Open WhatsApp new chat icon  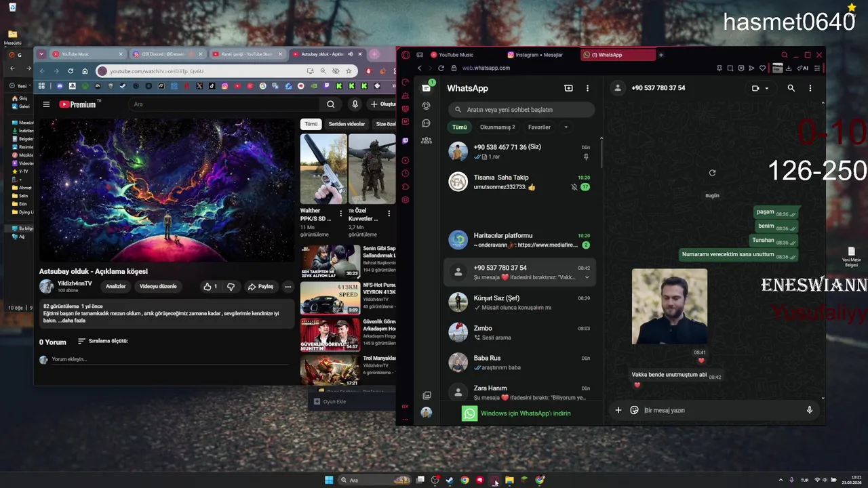(568, 88)
